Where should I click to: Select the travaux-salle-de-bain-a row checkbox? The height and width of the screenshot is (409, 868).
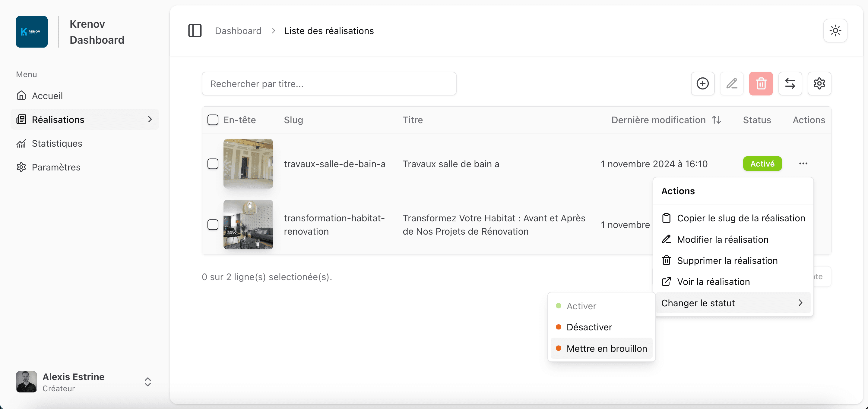point(213,164)
